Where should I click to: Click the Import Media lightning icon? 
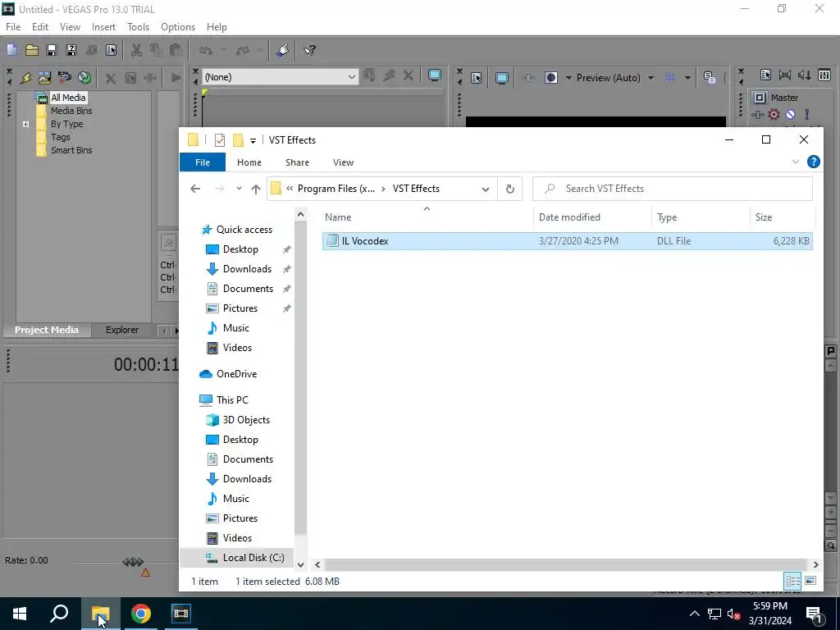pyautogui.click(x=25, y=78)
